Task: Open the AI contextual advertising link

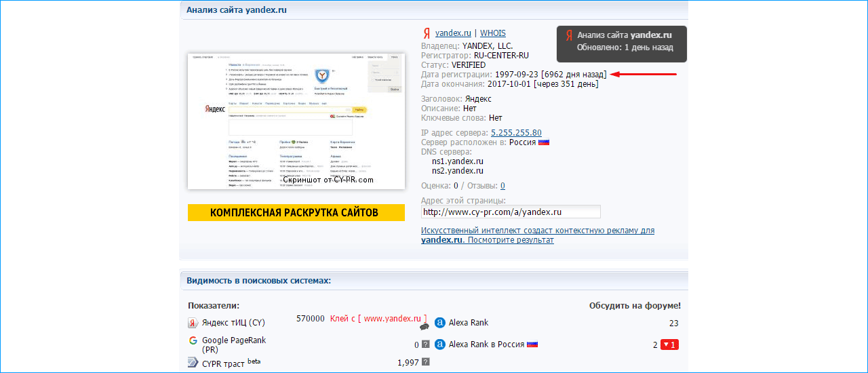Action: pos(537,235)
